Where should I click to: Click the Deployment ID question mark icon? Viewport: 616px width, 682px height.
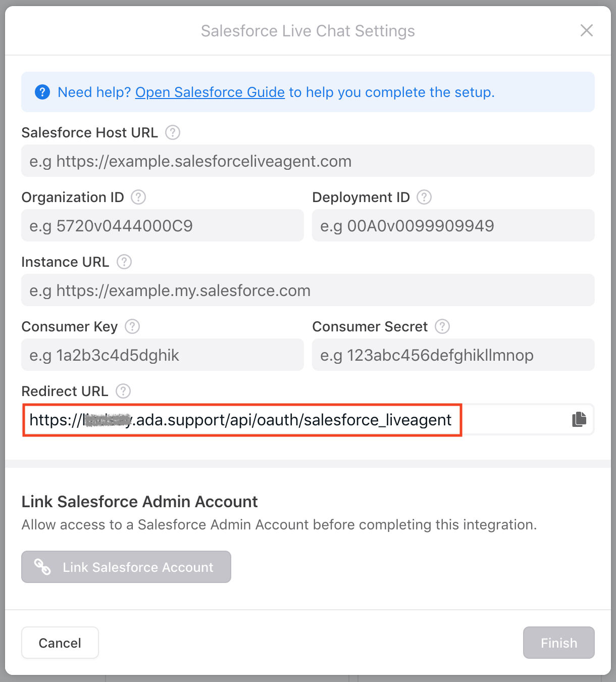(x=426, y=197)
